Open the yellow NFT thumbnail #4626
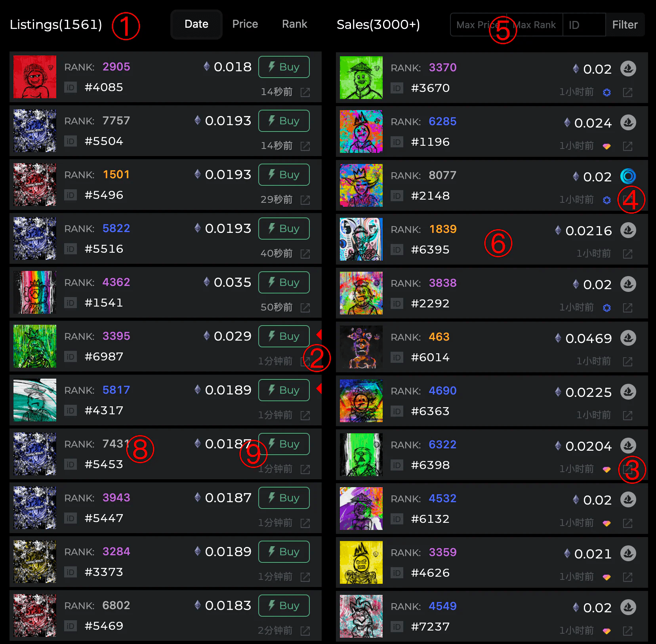656x644 pixels. 361,562
